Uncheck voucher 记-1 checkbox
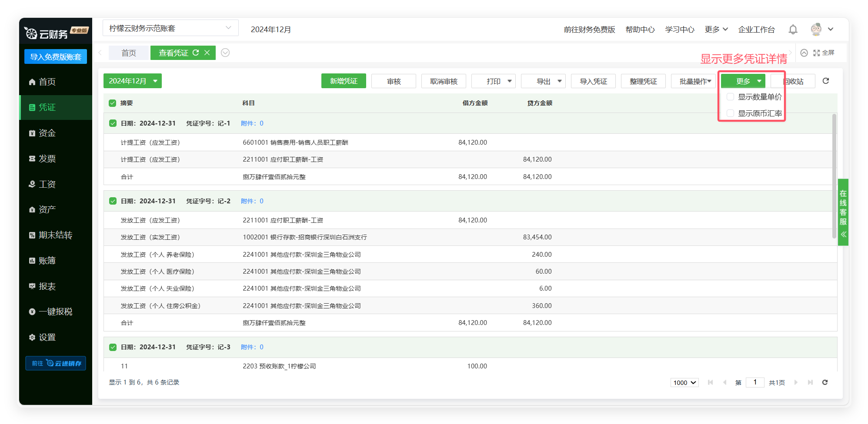868x424 pixels. pyautogui.click(x=113, y=123)
